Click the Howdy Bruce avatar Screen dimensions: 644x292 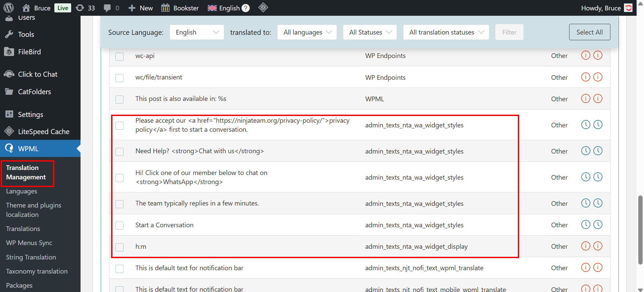(x=628, y=8)
